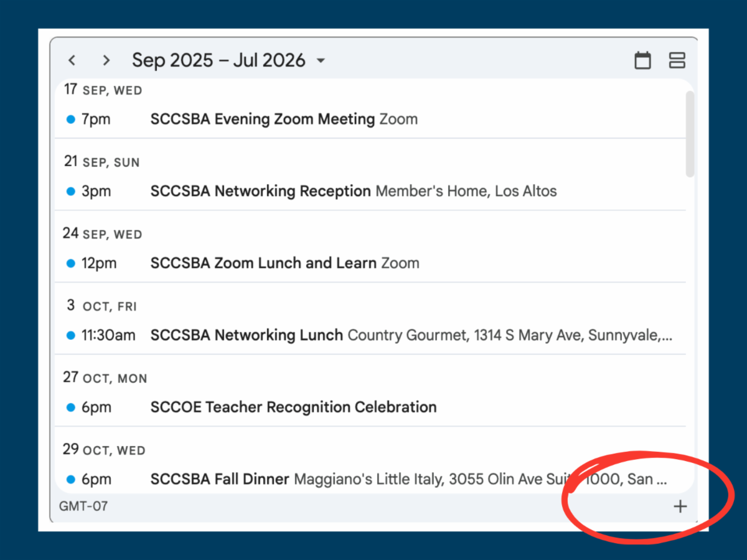Click the blue dot beside the 7pm event
This screenshot has width=747, height=560.
pos(71,119)
